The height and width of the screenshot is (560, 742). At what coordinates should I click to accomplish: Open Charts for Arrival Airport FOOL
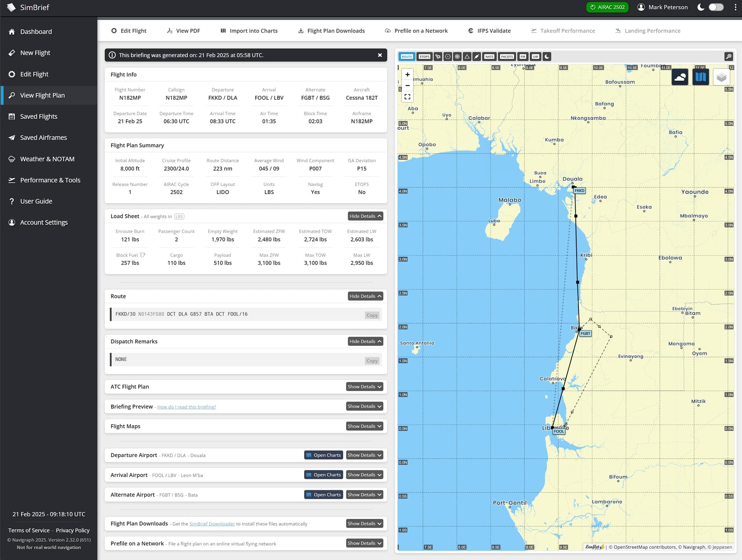point(323,475)
